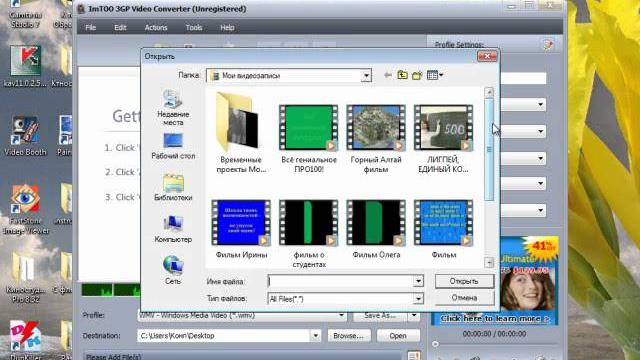Expand the Save As dropdown arrow
Screen dimensions: 640x360
[x=414, y=316]
